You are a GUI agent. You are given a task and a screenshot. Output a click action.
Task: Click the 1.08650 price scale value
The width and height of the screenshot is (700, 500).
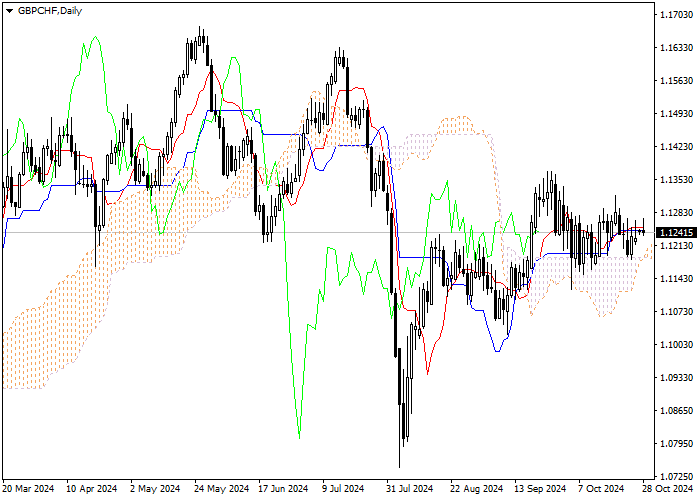677,411
